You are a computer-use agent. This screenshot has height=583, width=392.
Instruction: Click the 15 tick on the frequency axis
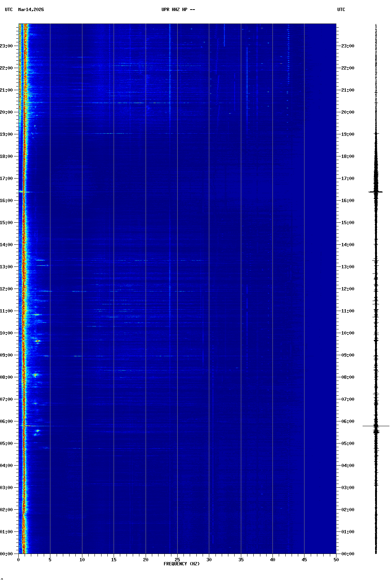coord(114,560)
